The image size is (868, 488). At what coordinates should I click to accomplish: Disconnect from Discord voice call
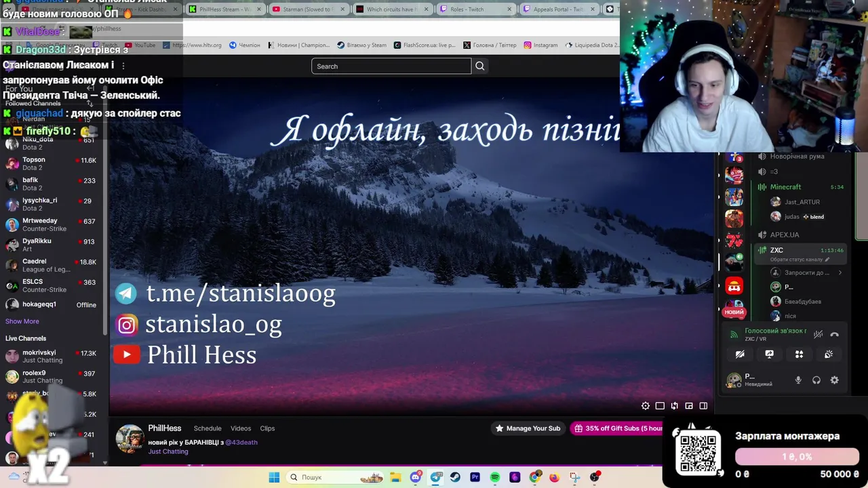pos(835,334)
